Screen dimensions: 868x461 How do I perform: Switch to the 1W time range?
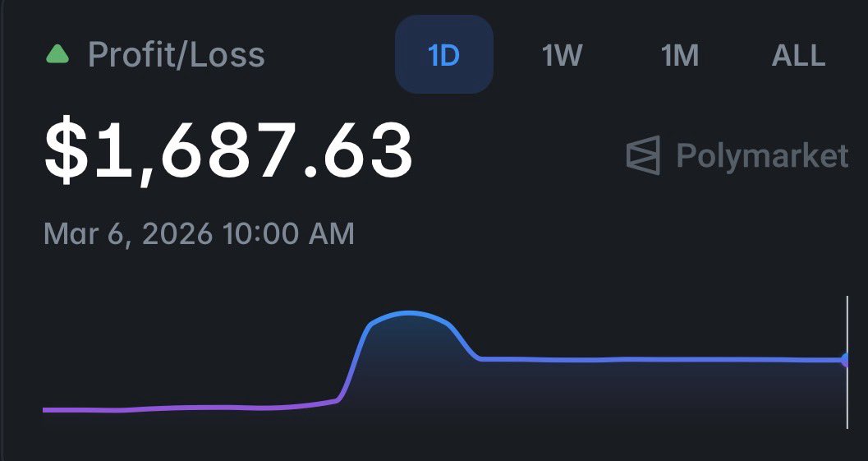[562, 55]
